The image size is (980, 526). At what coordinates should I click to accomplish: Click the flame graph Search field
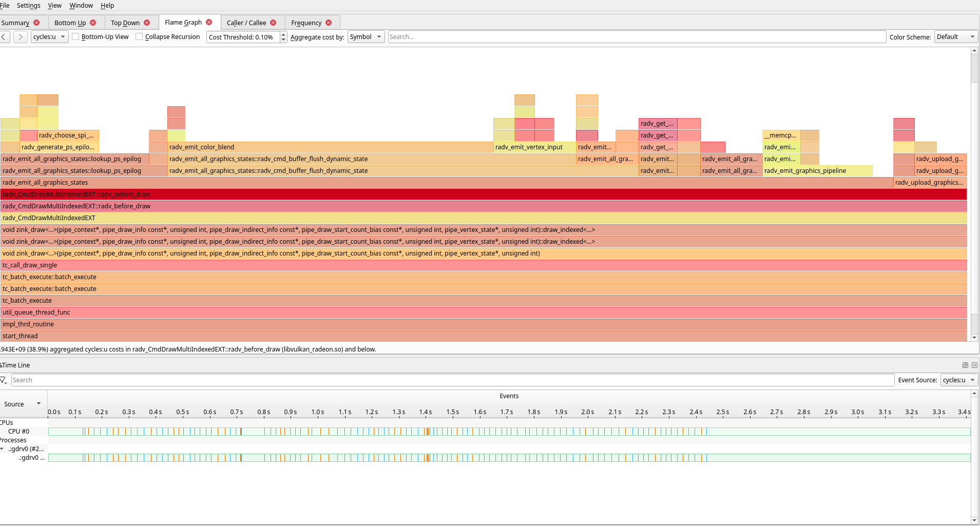[x=637, y=37]
